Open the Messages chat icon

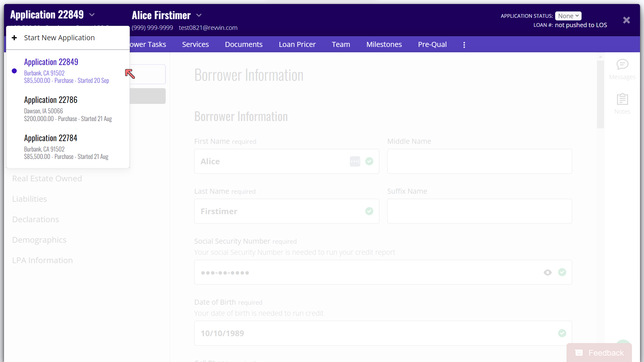click(x=622, y=64)
